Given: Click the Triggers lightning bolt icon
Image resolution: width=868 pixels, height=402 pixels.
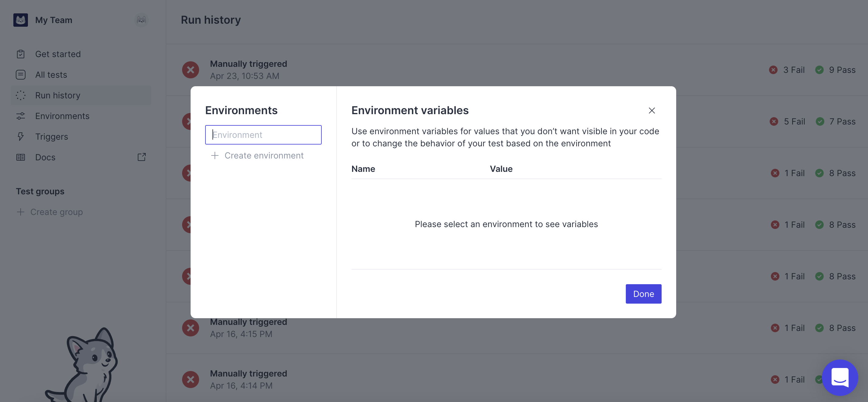Looking at the screenshot, I should tap(21, 136).
